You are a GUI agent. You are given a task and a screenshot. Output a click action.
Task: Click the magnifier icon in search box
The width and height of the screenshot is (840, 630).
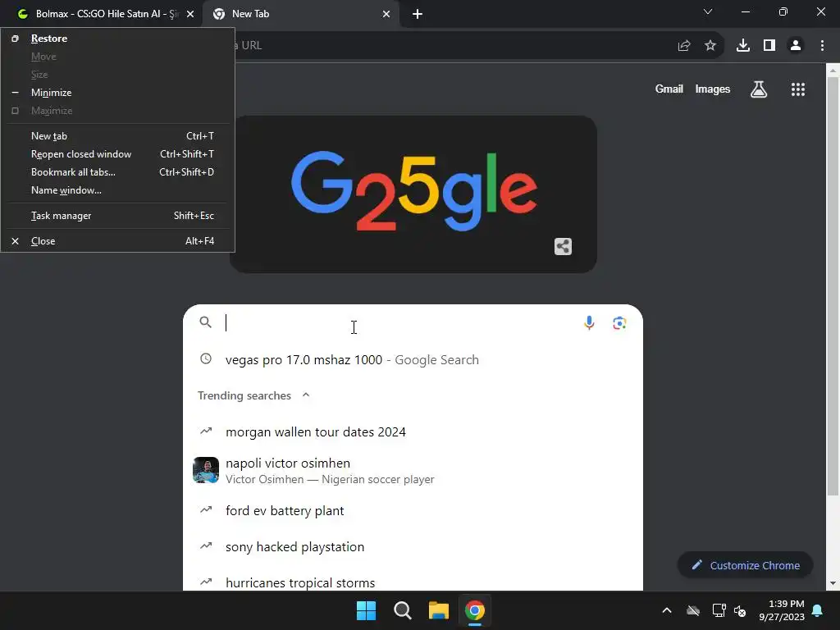(x=205, y=322)
